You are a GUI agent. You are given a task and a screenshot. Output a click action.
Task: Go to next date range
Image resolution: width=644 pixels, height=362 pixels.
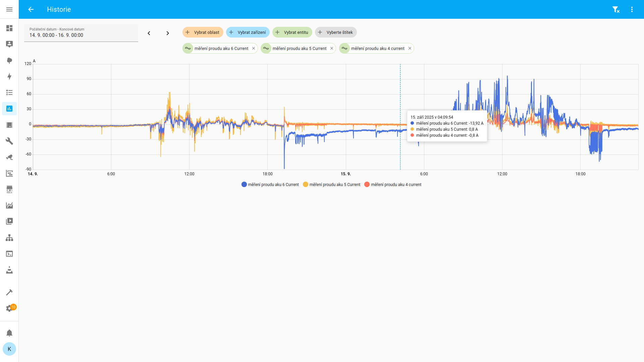(168, 33)
